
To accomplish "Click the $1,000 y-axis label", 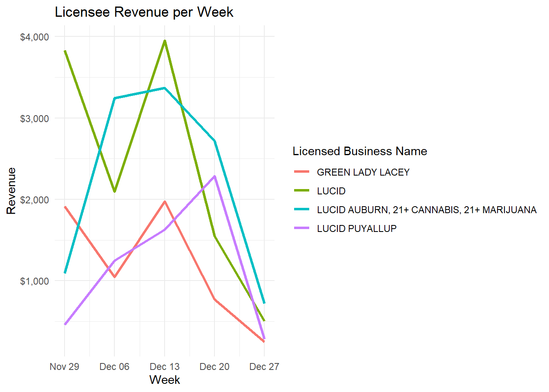I will (x=34, y=281).
